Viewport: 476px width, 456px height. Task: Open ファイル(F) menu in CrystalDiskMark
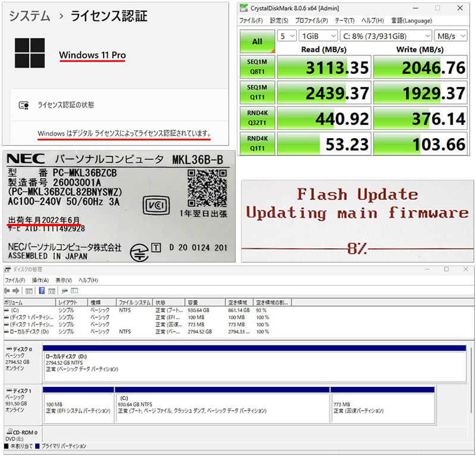tap(250, 21)
